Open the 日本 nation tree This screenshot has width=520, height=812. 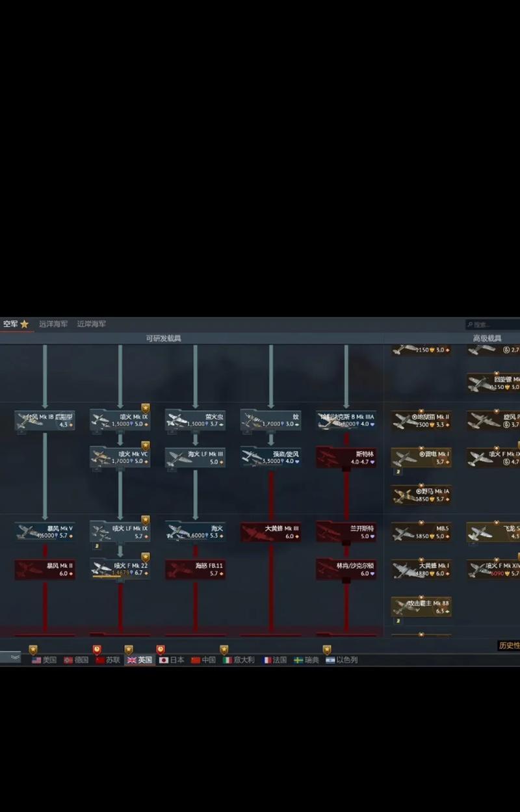(172, 660)
